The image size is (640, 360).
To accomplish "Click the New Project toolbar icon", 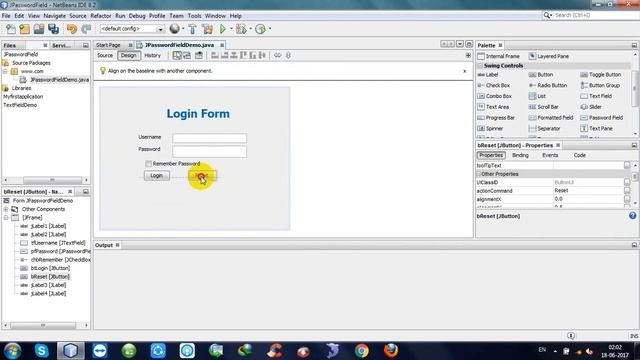I will pyautogui.click(x=24, y=29).
